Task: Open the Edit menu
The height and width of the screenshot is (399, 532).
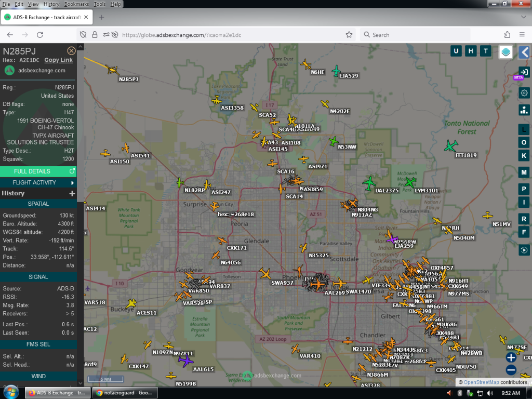Action: coord(19,4)
